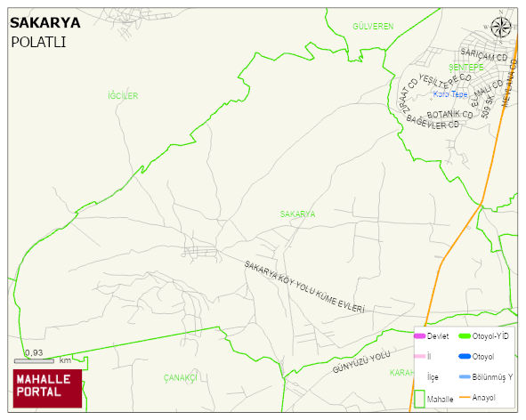This screenshot has height=420, width=526.
Task: Click the Anayol legend text
Action: 484,398
